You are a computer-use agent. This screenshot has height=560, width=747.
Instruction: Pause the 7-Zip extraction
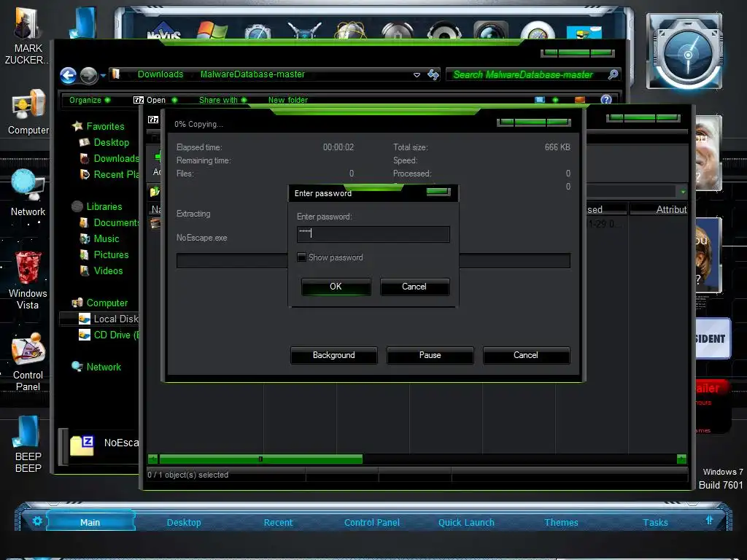pyautogui.click(x=430, y=355)
